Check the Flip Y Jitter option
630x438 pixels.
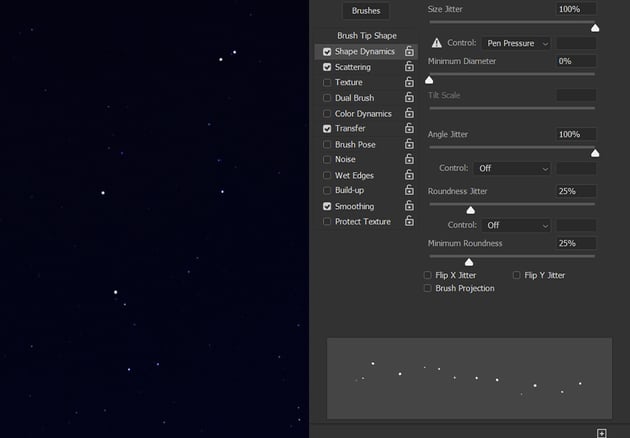click(517, 275)
